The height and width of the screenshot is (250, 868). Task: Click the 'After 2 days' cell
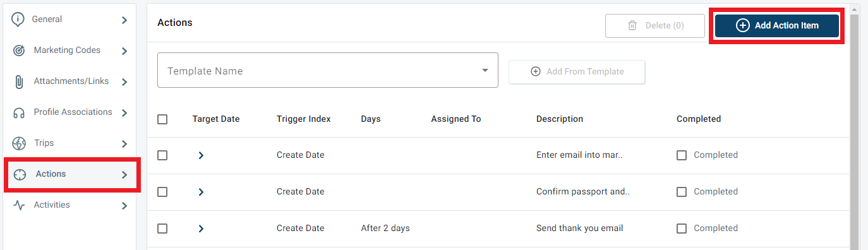tap(385, 229)
